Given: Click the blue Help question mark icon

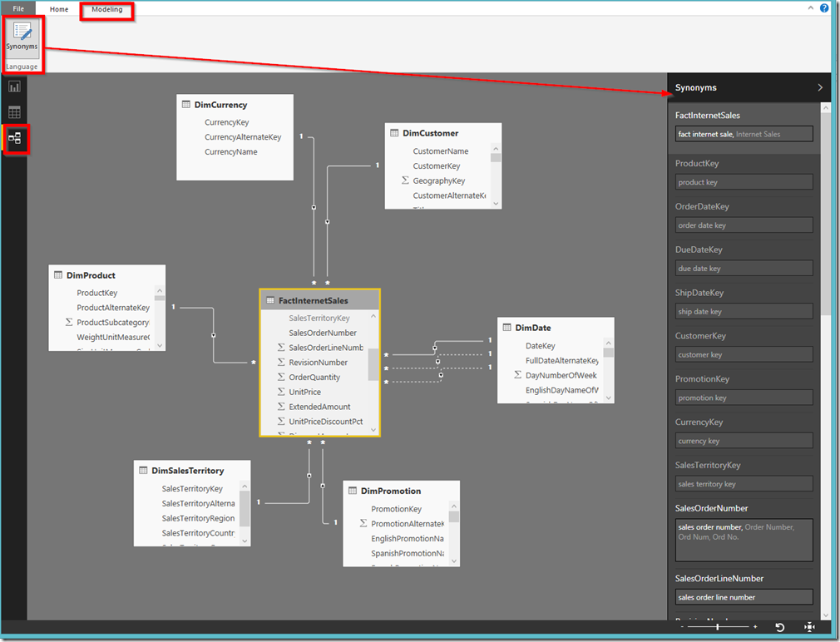Looking at the screenshot, I should 824,7.
